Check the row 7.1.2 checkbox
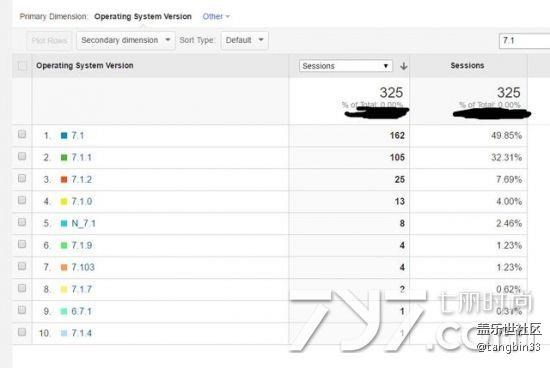 point(22,178)
